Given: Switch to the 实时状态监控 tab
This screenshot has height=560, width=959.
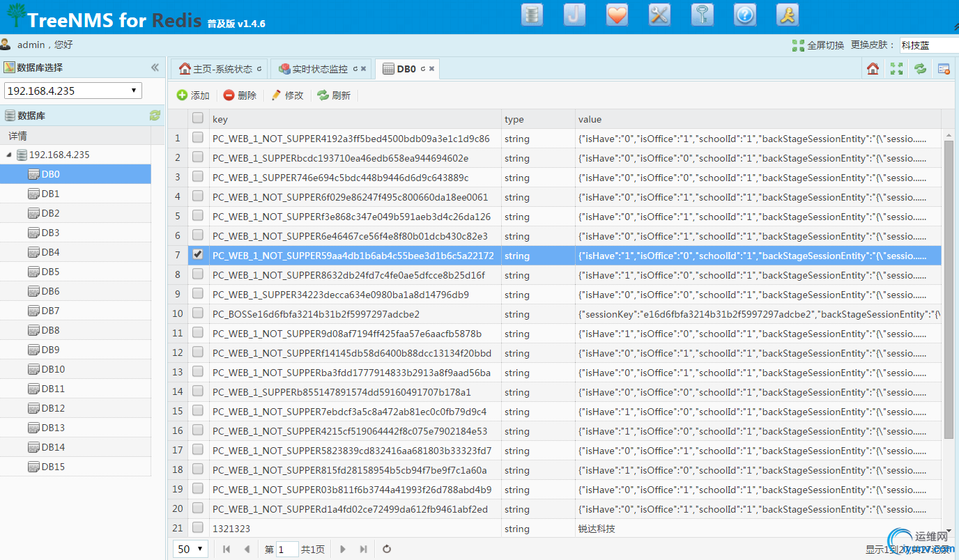Looking at the screenshot, I should pos(321,69).
